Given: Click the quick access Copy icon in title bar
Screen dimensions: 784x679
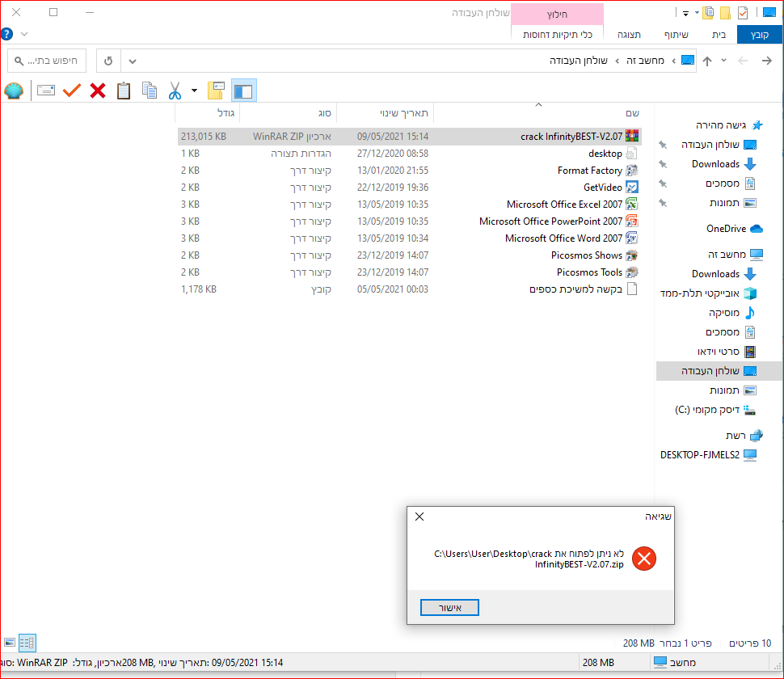Looking at the screenshot, I should coord(708,12).
